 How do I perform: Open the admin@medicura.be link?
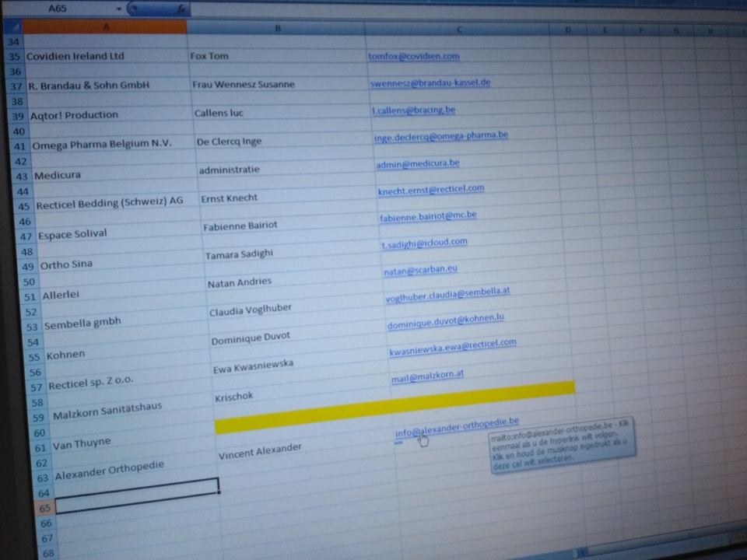(417, 163)
